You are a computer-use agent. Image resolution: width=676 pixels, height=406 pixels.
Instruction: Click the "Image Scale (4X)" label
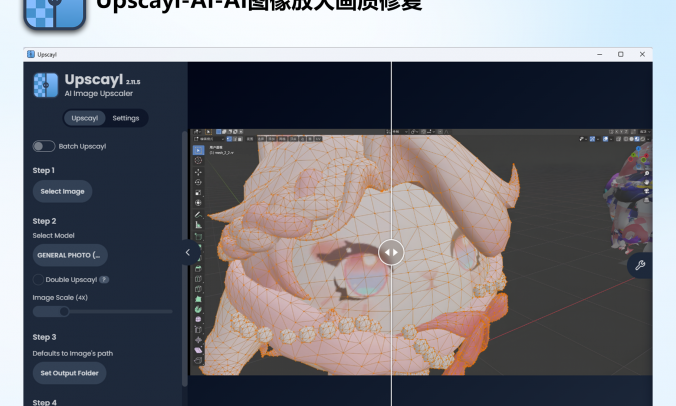(x=60, y=298)
